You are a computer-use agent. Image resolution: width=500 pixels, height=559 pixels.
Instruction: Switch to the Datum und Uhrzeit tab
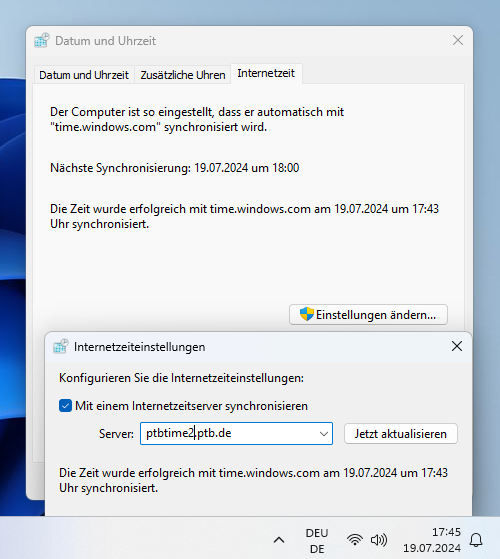84,75
